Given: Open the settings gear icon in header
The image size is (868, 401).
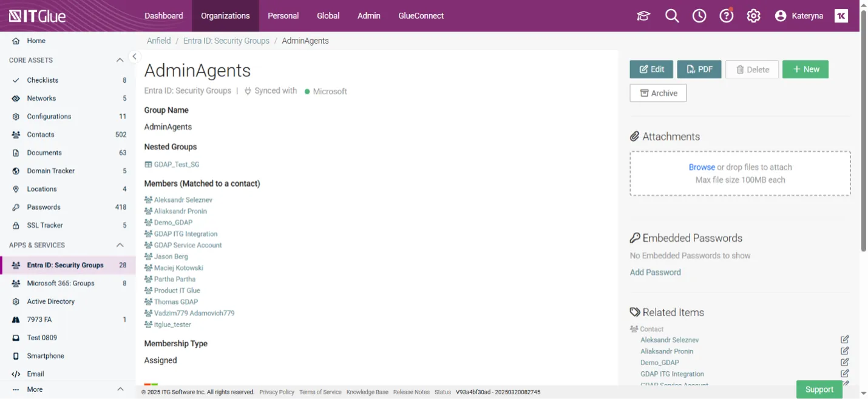Looking at the screenshot, I should coord(753,16).
